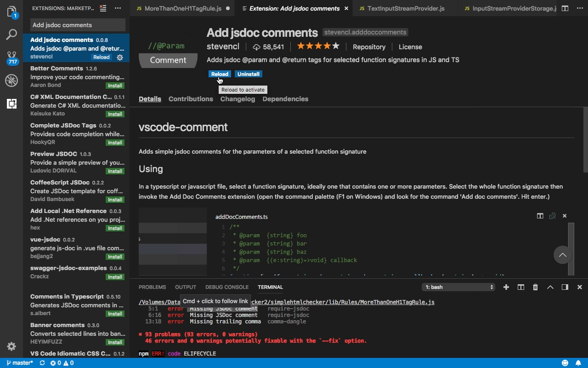Screen dimensions: 588x368
Task: Select the TERMINAL panel tab
Action: click(x=270, y=287)
